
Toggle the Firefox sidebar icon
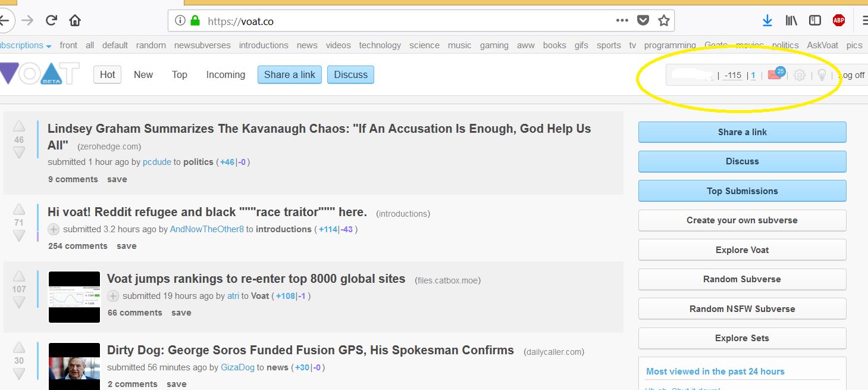[815, 20]
